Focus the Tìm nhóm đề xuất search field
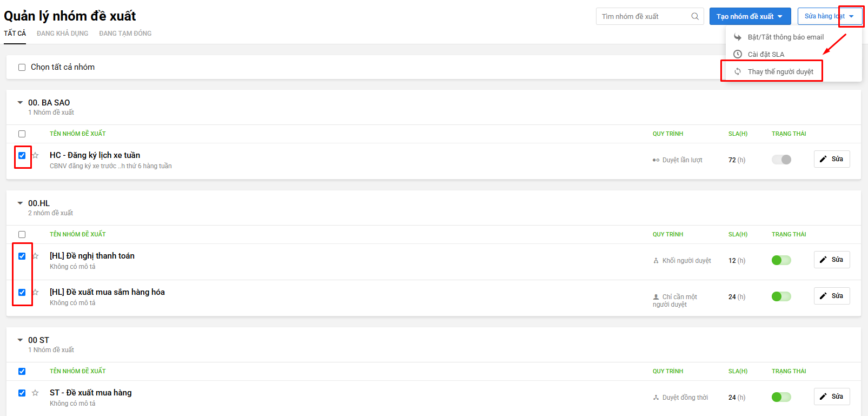868x416 pixels. (644, 16)
